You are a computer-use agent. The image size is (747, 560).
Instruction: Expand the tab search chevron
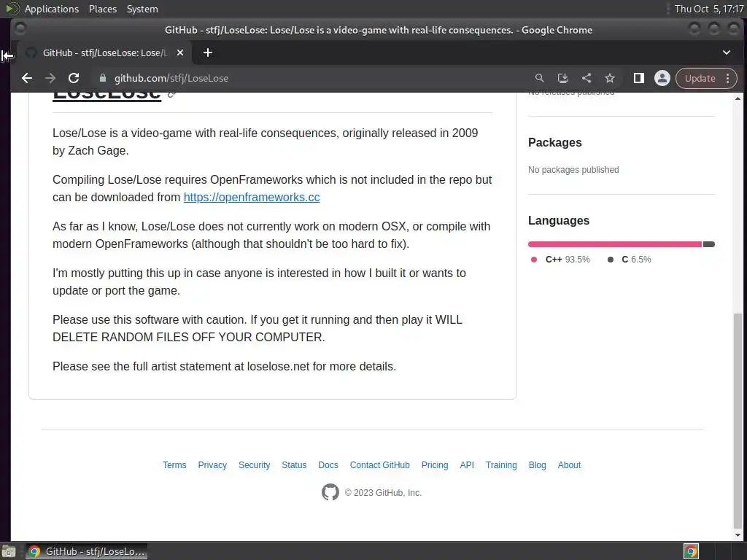pyautogui.click(x=727, y=52)
